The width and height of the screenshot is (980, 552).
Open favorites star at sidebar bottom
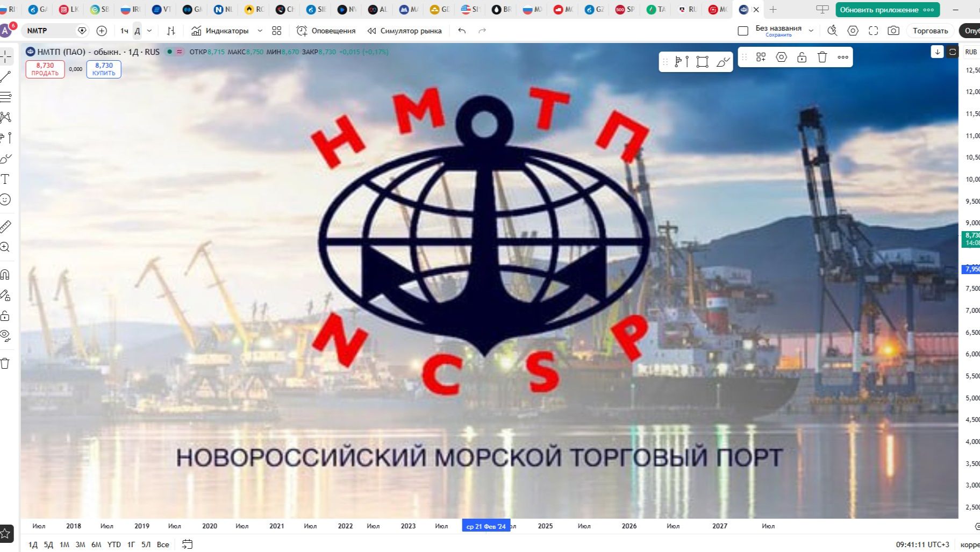tap(5, 534)
